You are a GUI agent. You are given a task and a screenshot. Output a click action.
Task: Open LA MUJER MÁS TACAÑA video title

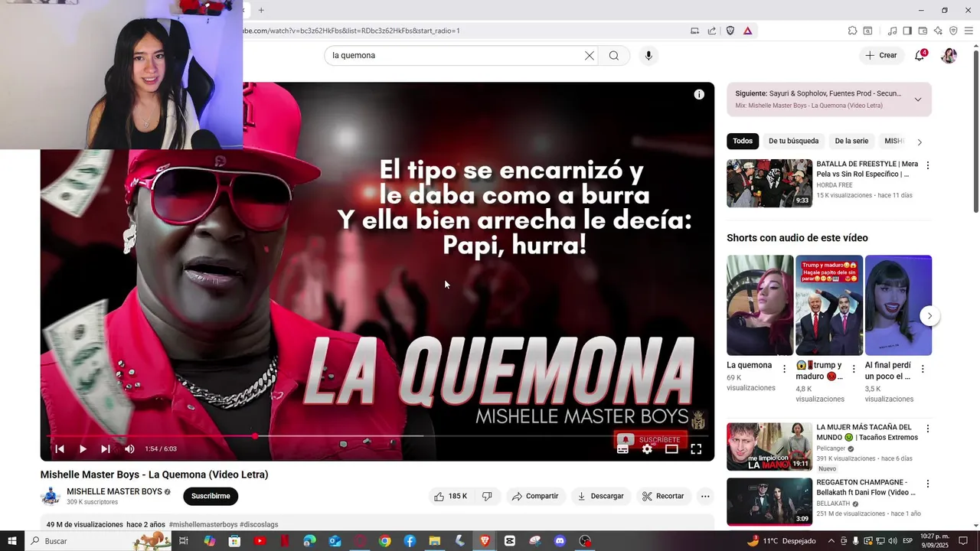pos(867,432)
